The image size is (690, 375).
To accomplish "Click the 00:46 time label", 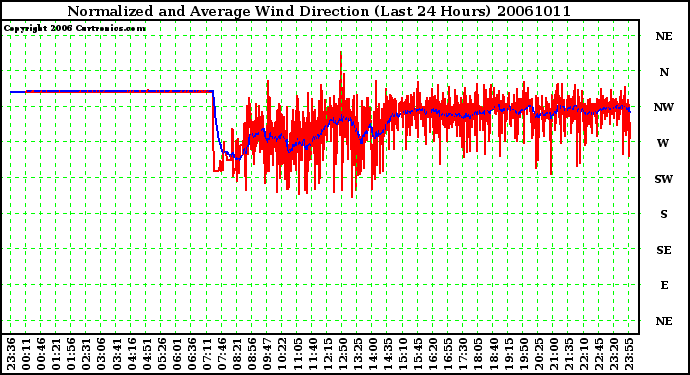I will point(41,354).
